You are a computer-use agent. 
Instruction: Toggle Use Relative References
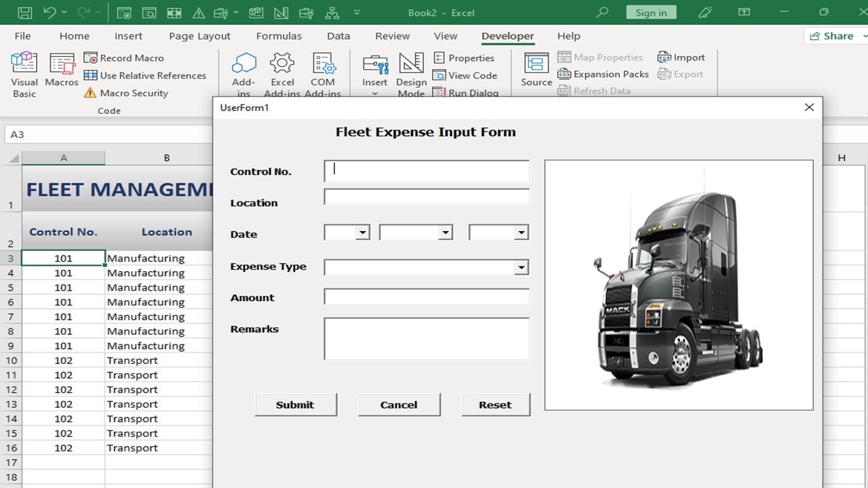(x=145, y=75)
